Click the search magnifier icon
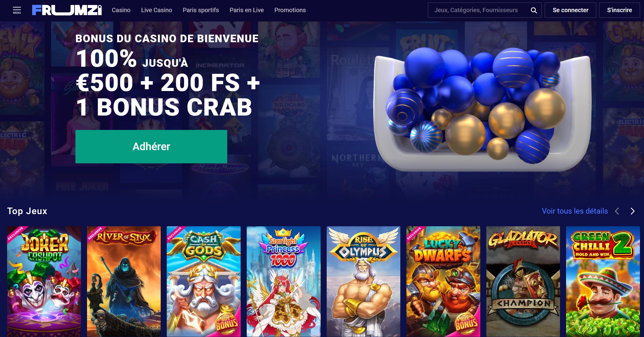The image size is (644, 337). point(534,10)
